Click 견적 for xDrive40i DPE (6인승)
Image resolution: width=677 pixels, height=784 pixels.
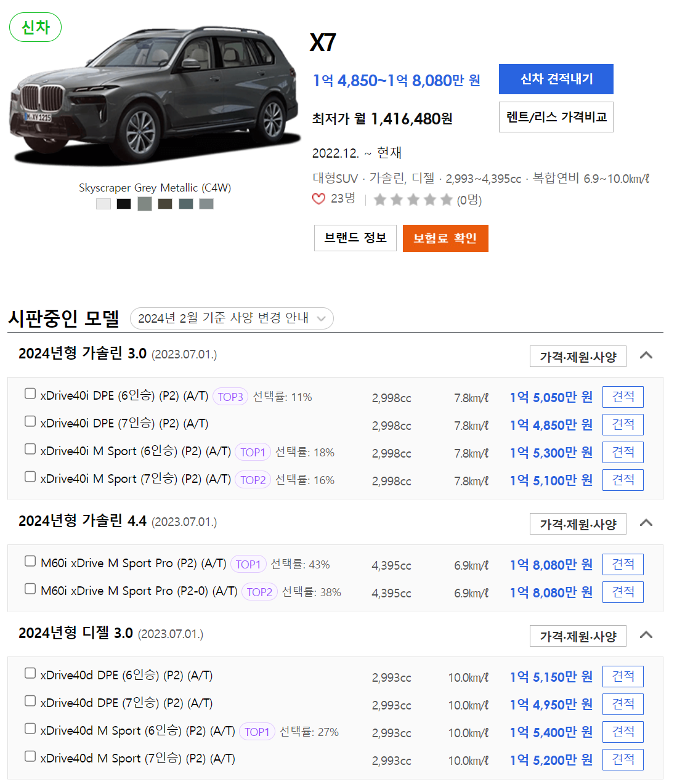[x=623, y=397]
